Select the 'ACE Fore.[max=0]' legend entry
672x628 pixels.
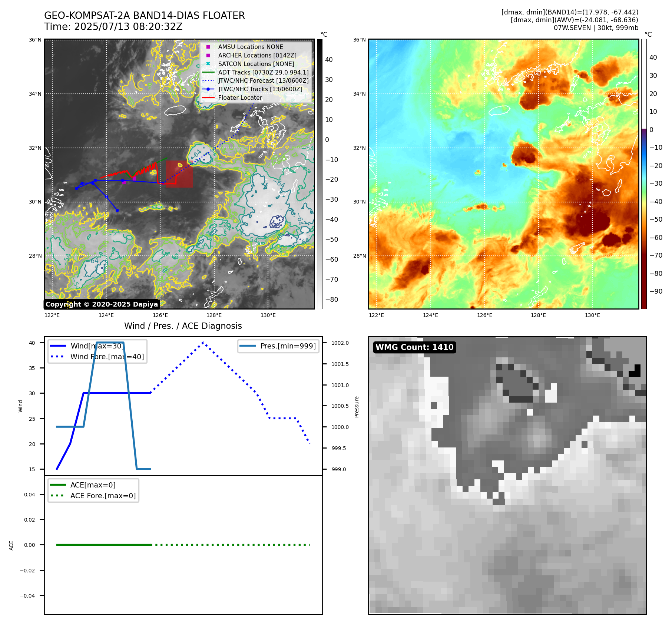point(93,496)
